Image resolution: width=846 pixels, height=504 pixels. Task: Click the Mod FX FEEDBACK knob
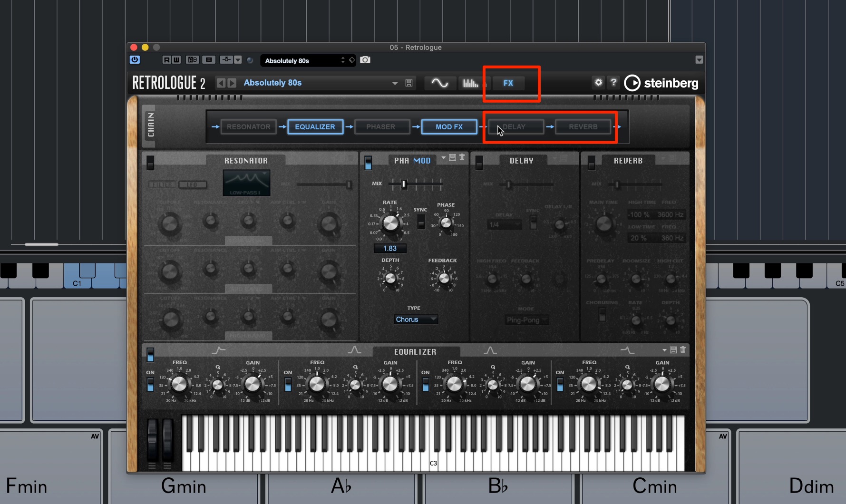[444, 279]
